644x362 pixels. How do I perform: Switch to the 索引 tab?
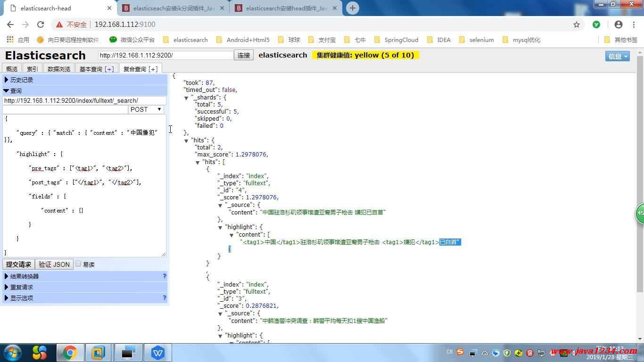pyautogui.click(x=33, y=69)
